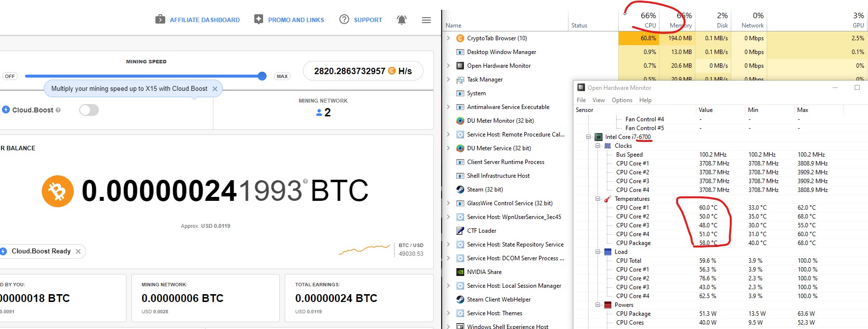Expand Service Host: State Repository Service

point(448,245)
